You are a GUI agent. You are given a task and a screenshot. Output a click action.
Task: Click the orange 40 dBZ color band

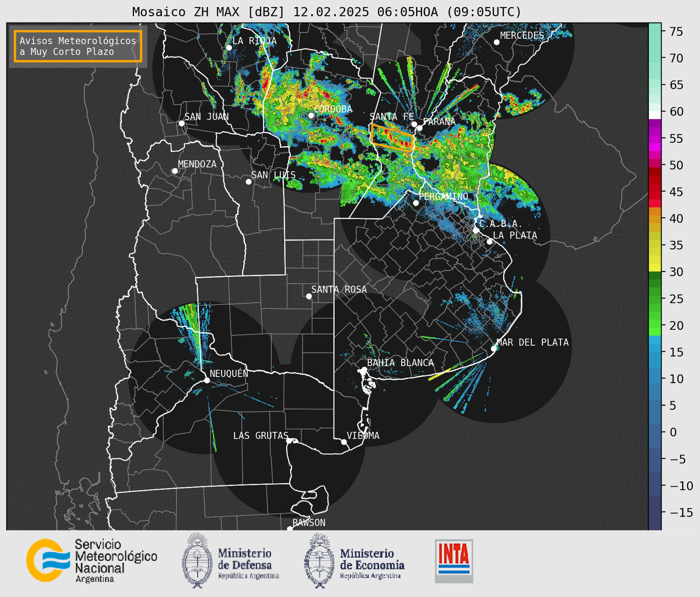point(655,218)
